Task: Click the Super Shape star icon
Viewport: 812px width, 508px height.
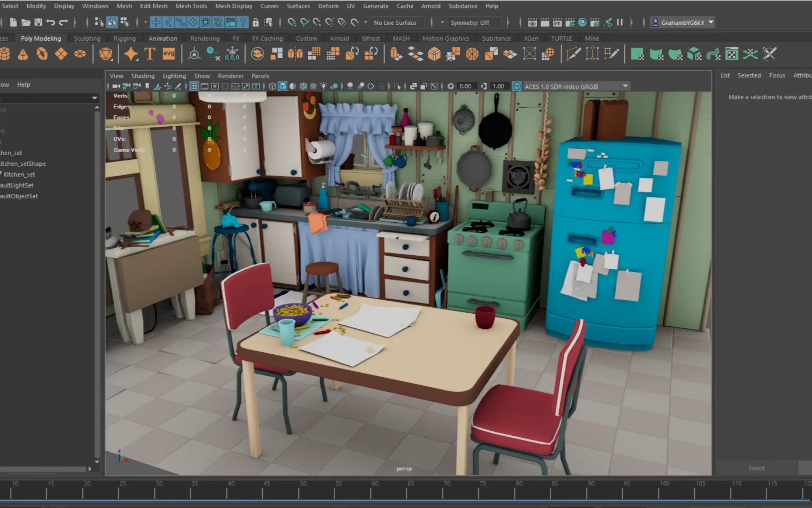Action: click(x=131, y=54)
